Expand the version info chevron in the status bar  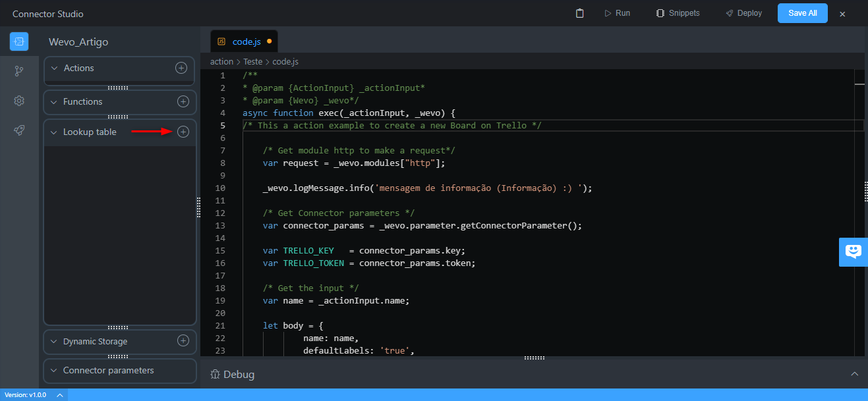[x=59, y=395]
